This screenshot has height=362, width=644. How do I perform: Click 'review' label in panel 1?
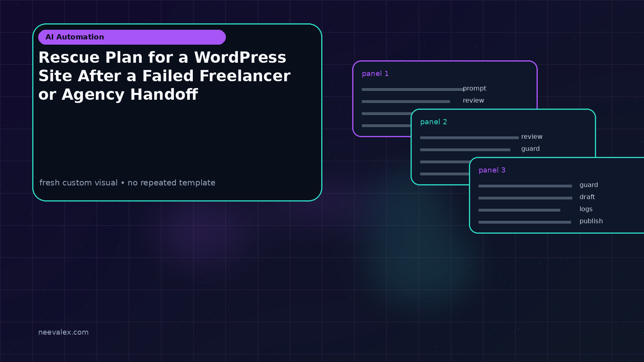[x=473, y=101]
